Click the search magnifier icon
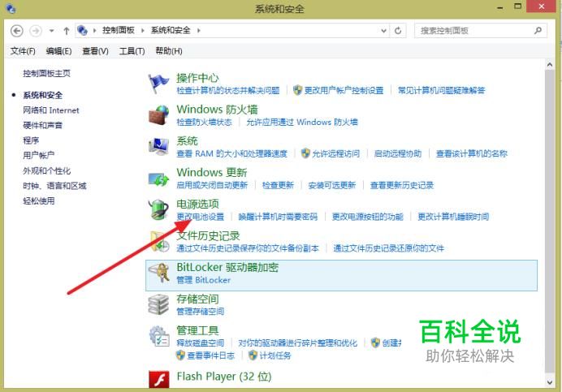 [538, 31]
